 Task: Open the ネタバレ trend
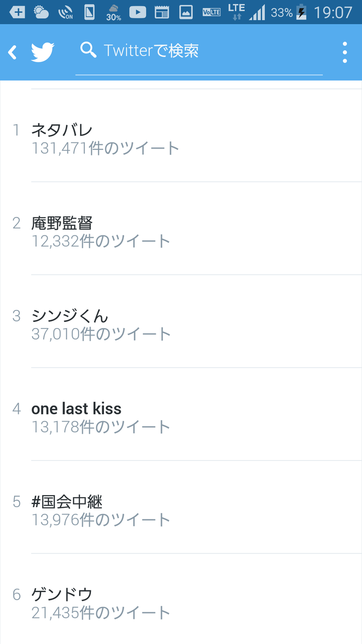coord(181,136)
